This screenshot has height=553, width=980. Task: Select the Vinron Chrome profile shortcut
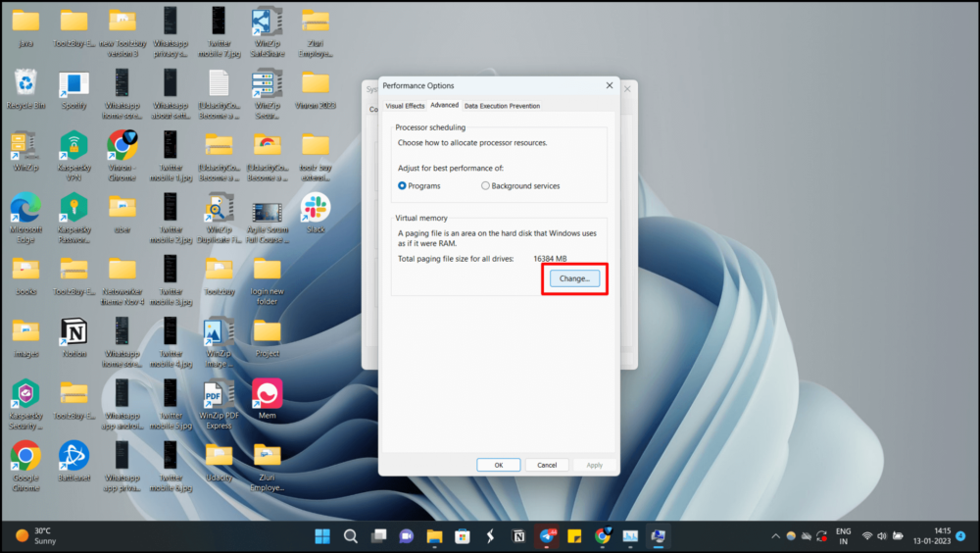coord(122,156)
